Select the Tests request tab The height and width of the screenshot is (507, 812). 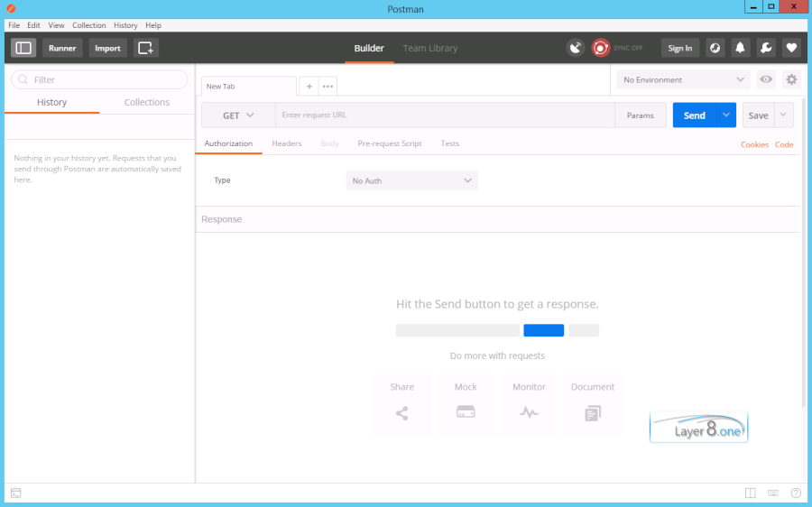click(450, 143)
